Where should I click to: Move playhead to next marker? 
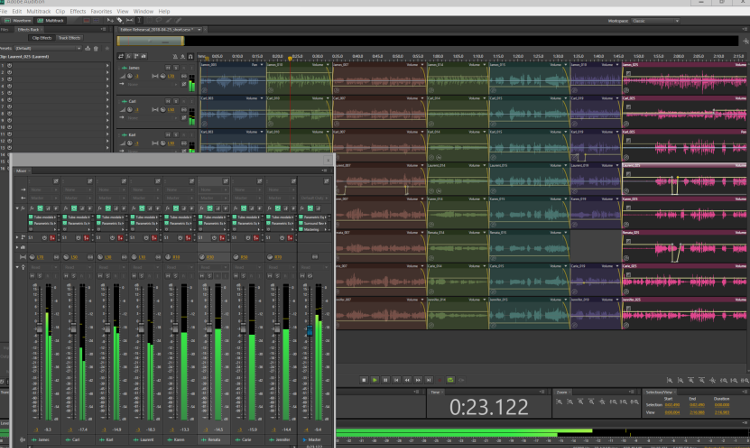pos(429,380)
